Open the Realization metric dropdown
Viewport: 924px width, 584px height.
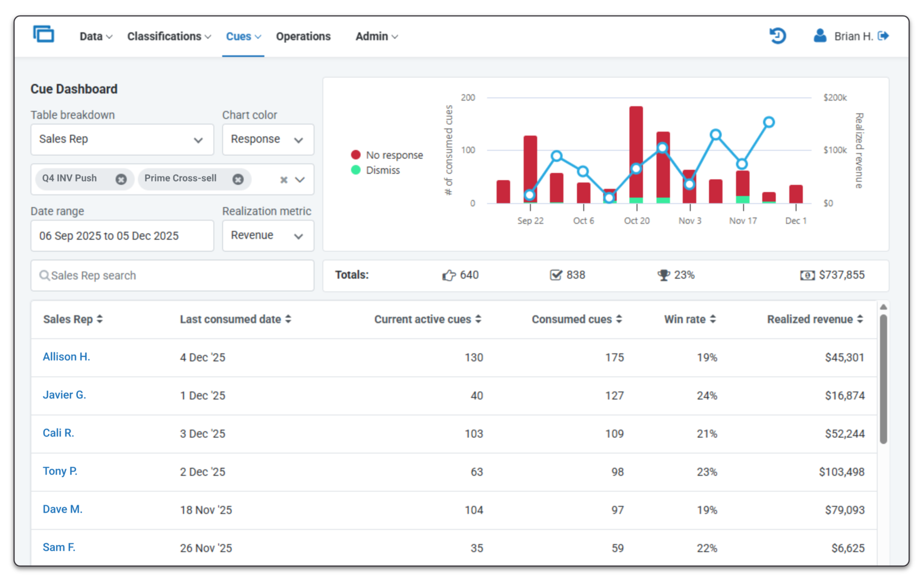pyautogui.click(x=268, y=235)
